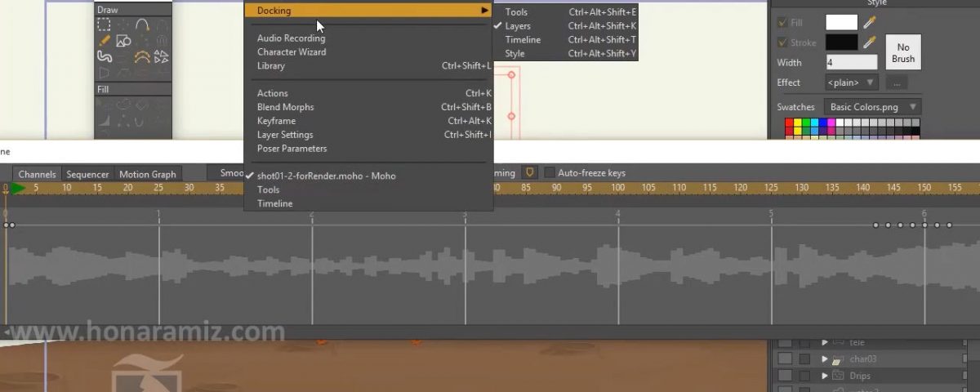Click the char03 group layer folder icon
Image resolution: width=980 pixels, height=392 pixels.
click(837, 359)
